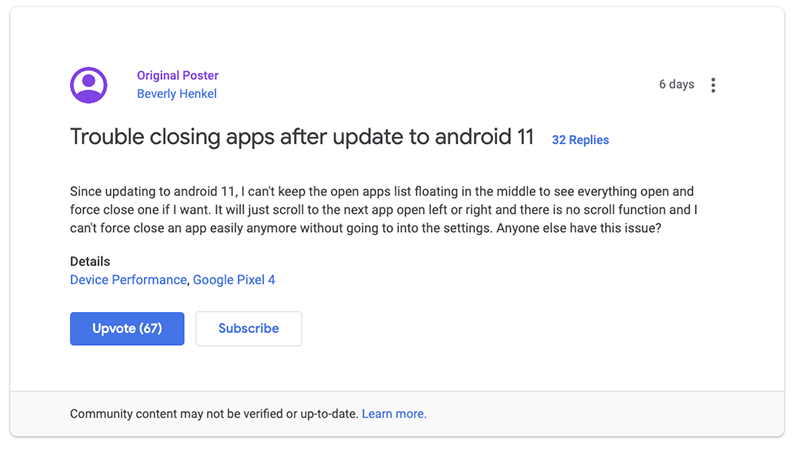
Task: Select the Google Pixel 4 tag
Action: coord(234,280)
